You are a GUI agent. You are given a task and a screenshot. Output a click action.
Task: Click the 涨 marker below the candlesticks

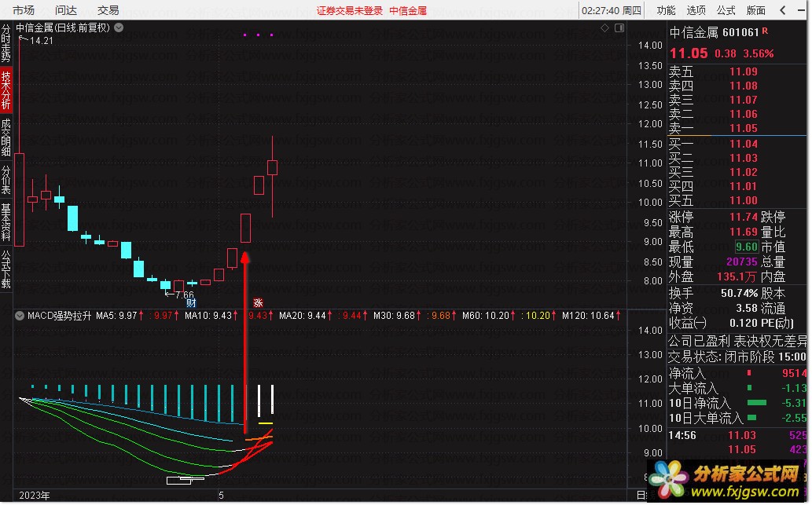point(258,303)
